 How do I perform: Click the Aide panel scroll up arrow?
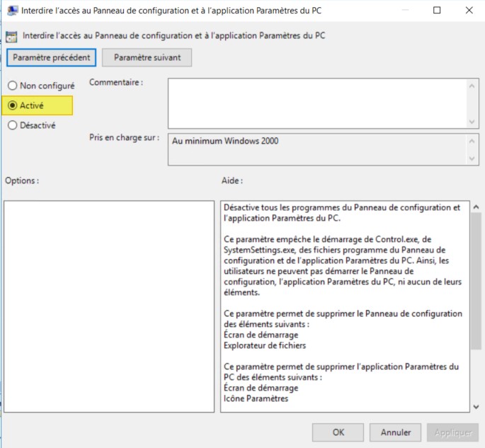(475, 207)
